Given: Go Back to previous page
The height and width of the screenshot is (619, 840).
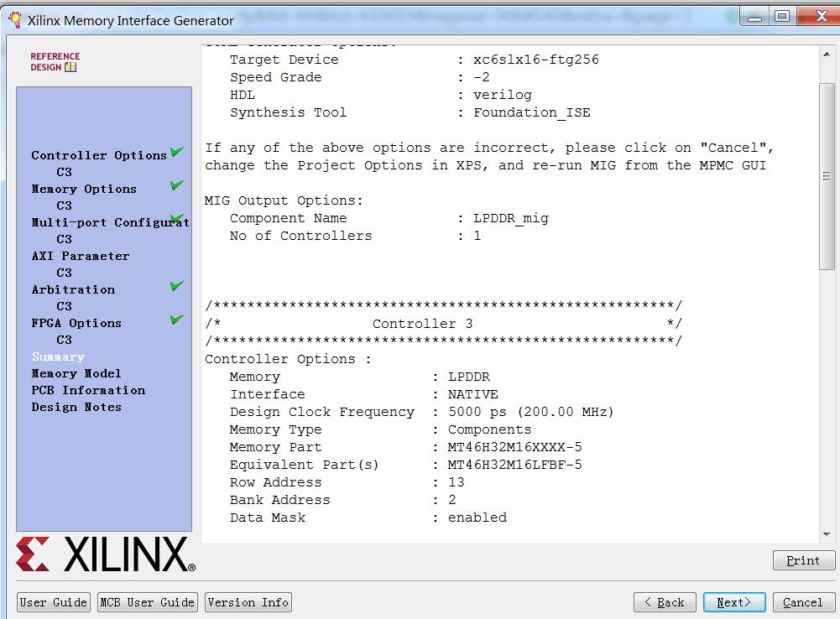Looking at the screenshot, I should (665, 602).
